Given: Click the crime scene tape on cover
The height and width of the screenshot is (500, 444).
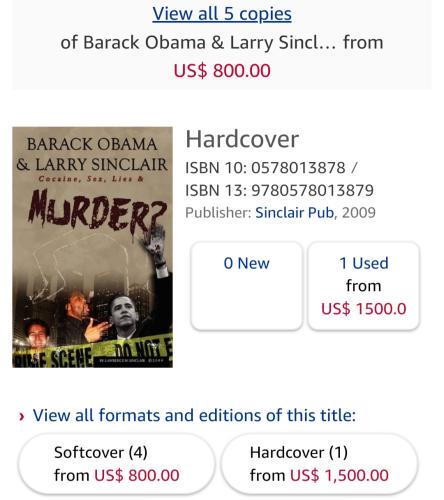Looking at the screenshot, I should click(x=92, y=353).
